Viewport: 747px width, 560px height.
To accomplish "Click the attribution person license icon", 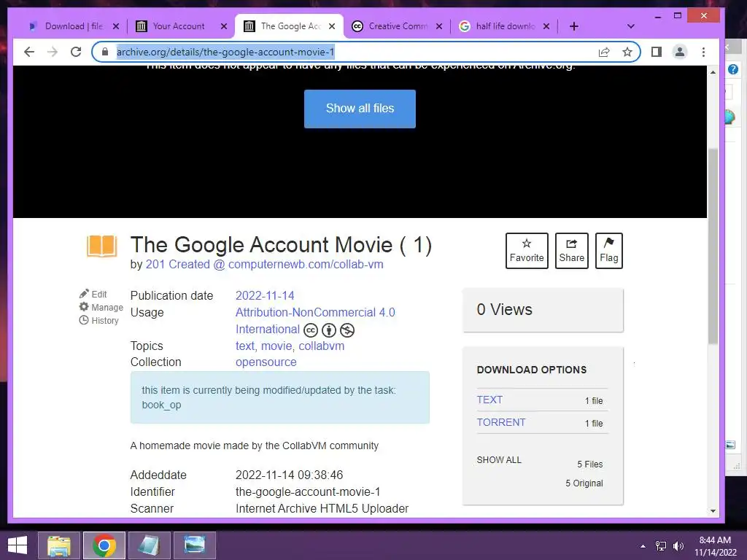I will point(329,330).
